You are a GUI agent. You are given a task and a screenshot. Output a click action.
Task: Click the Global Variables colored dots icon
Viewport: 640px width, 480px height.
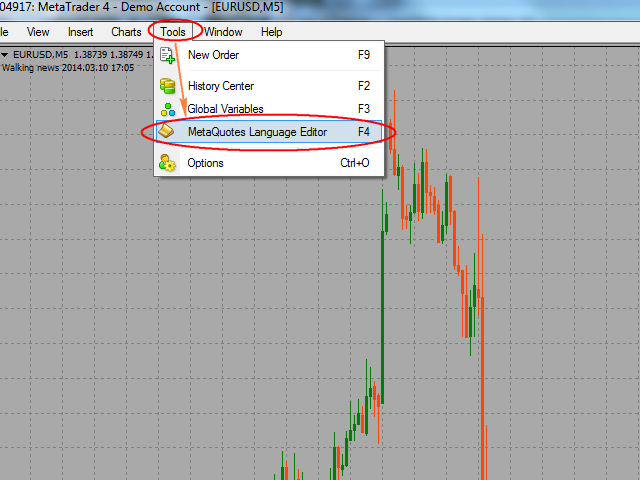pos(168,109)
